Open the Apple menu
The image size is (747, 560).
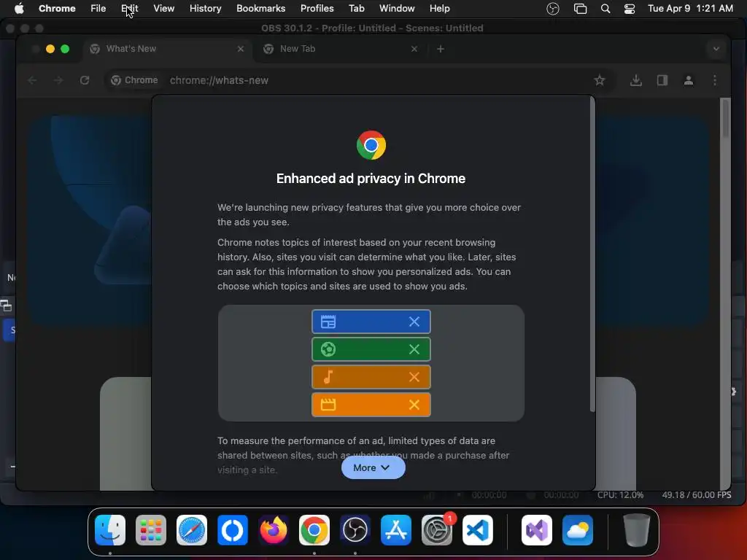tap(19, 8)
